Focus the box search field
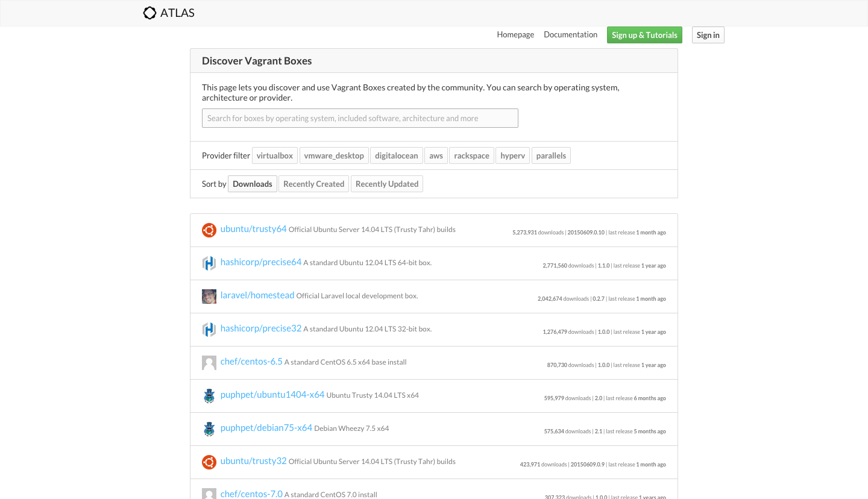 point(360,118)
